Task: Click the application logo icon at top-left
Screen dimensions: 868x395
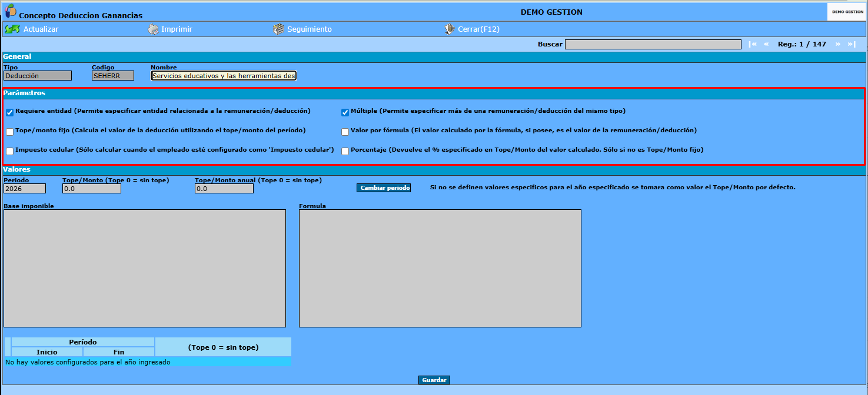Action: 11,10
